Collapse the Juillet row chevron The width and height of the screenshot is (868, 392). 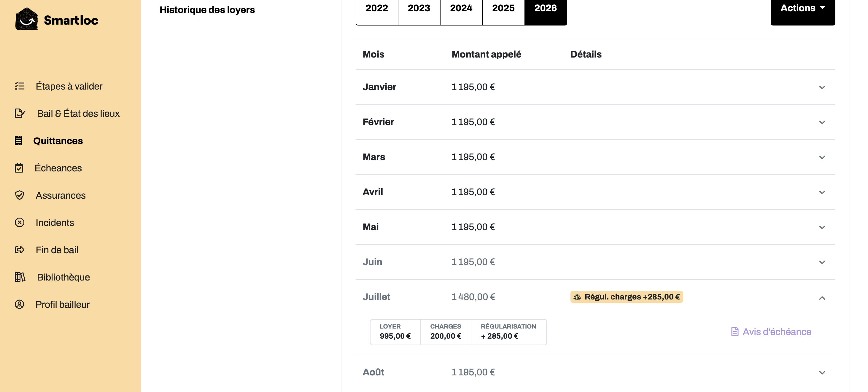(x=822, y=298)
